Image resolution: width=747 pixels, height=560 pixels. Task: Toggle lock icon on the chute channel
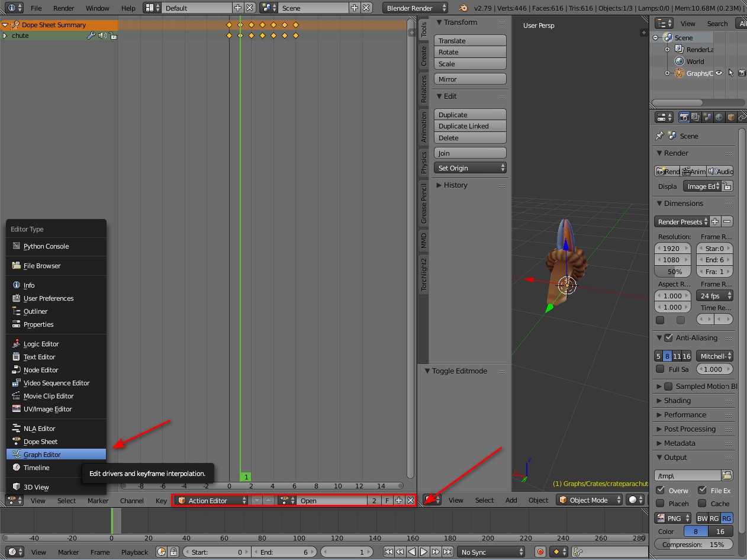click(x=112, y=36)
